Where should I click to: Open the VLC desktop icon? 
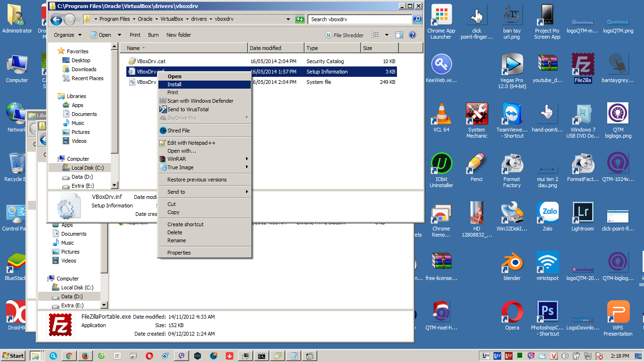click(x=441, y=116)
